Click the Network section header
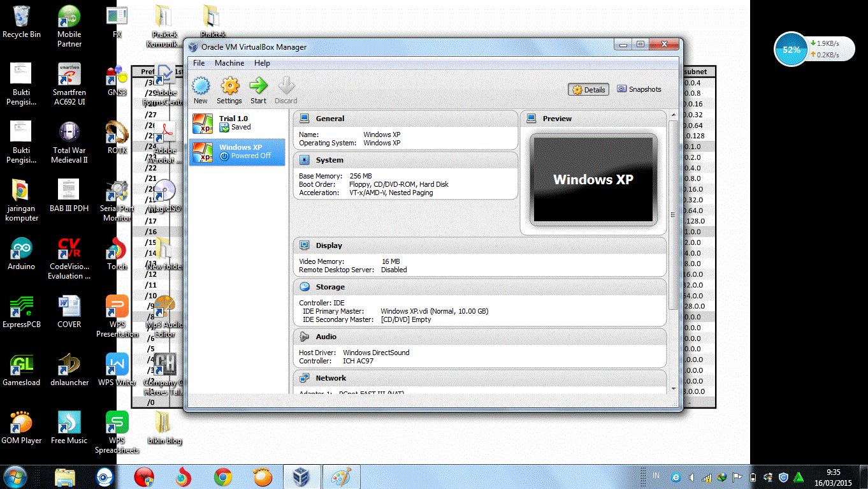 480,378
